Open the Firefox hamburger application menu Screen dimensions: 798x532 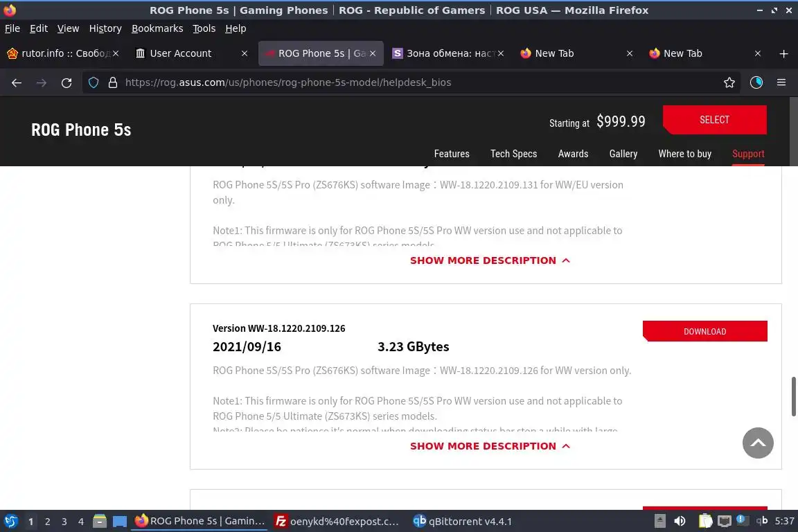pos(781,82)
